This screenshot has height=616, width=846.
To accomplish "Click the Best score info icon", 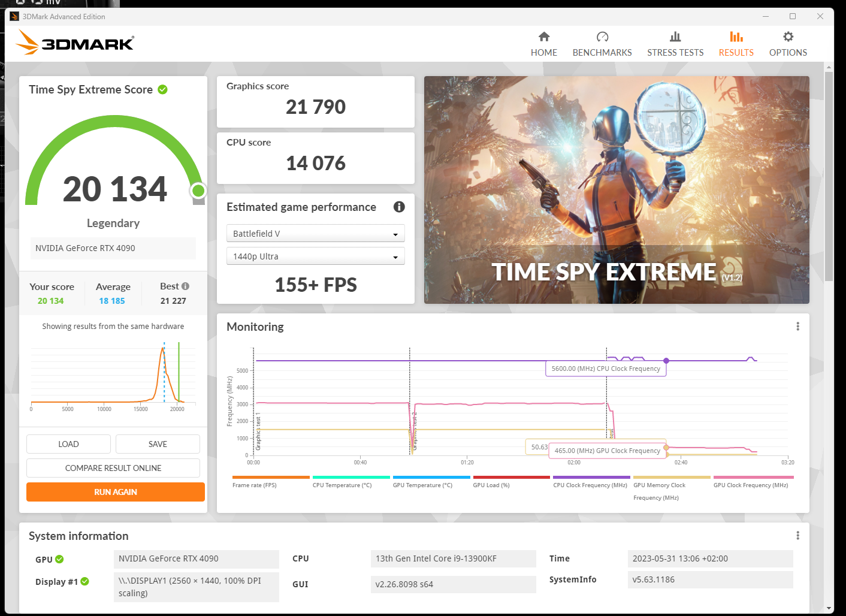I will pos(185,286).
